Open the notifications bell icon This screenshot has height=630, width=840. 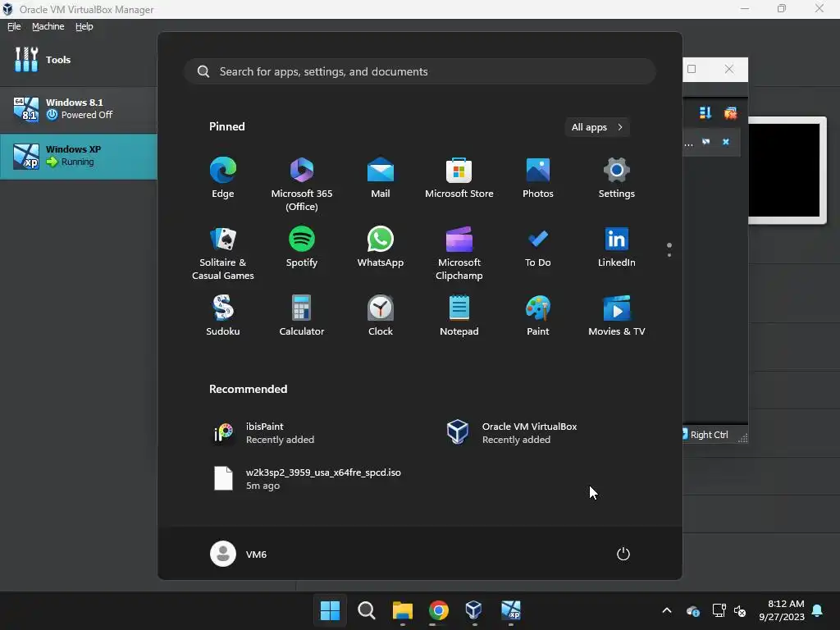click(818, 610)
